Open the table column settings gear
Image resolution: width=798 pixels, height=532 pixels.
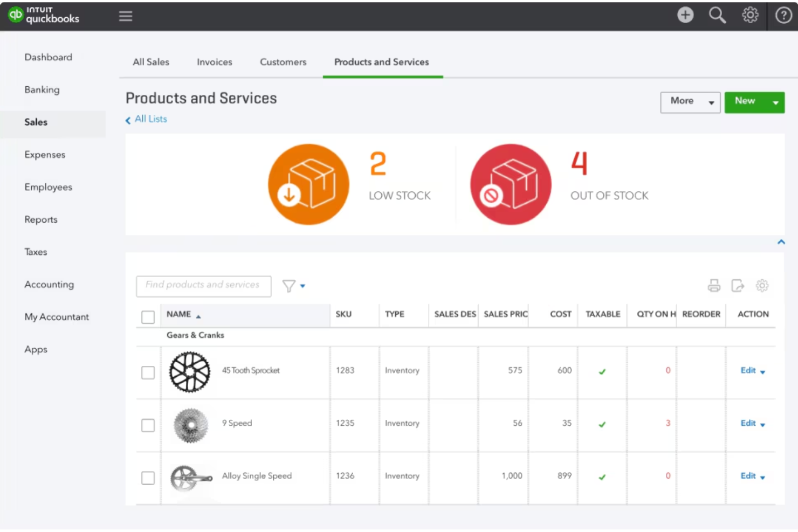762,286
